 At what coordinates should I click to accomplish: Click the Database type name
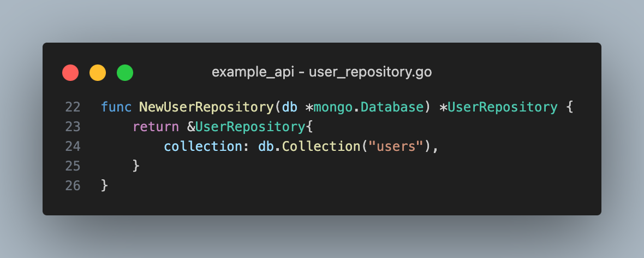click(392, 107)
